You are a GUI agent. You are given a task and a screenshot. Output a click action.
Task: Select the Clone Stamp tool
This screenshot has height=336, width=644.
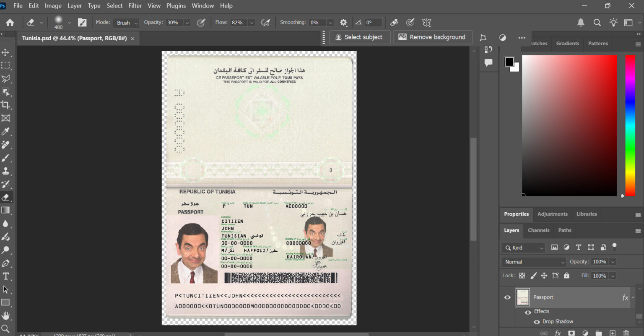(5, 171)
